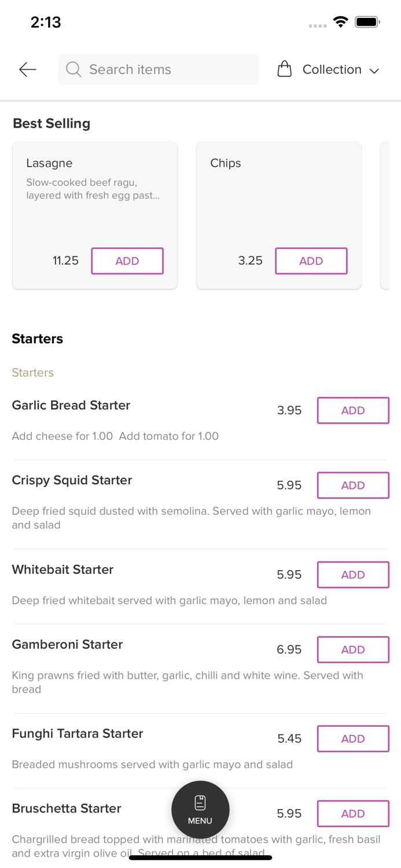
Task: Add Chips to the order
Action: [311, 261]
